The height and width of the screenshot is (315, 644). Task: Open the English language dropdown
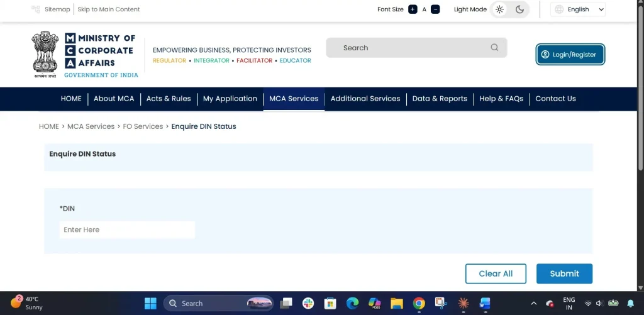tap(579, 9)
